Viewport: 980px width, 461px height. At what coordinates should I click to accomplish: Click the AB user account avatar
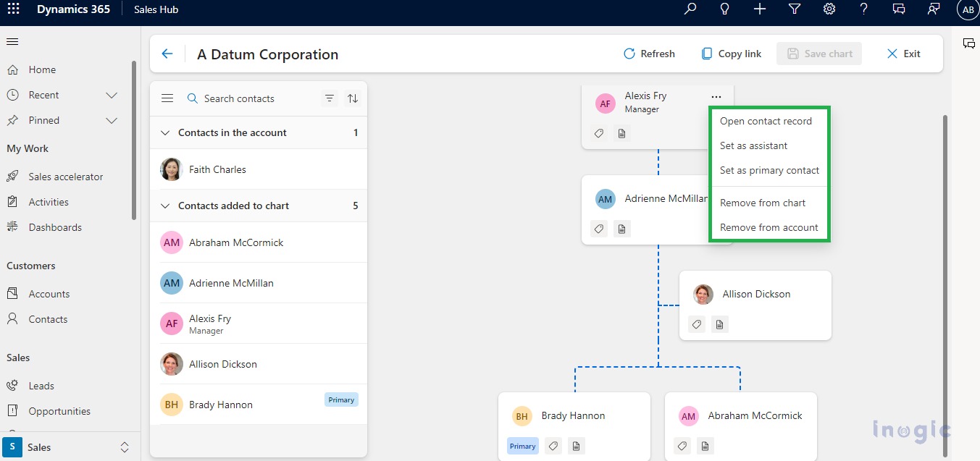[968, 9]
